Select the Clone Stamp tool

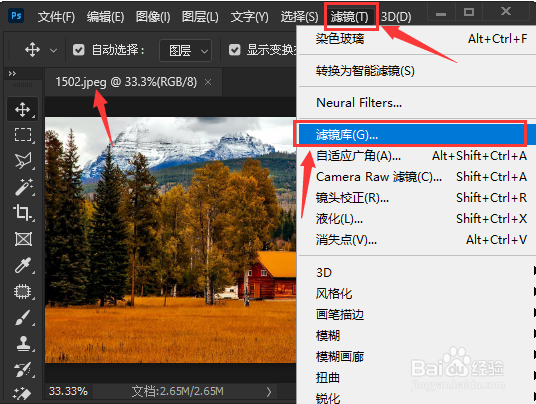tap(23, 344)
